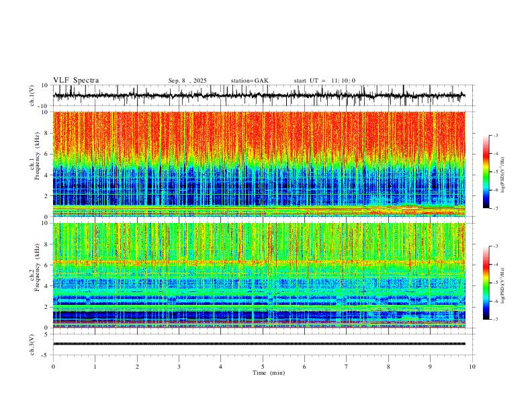Click the "-7" tick on ch.2 colorbar

tap(495, 320)
